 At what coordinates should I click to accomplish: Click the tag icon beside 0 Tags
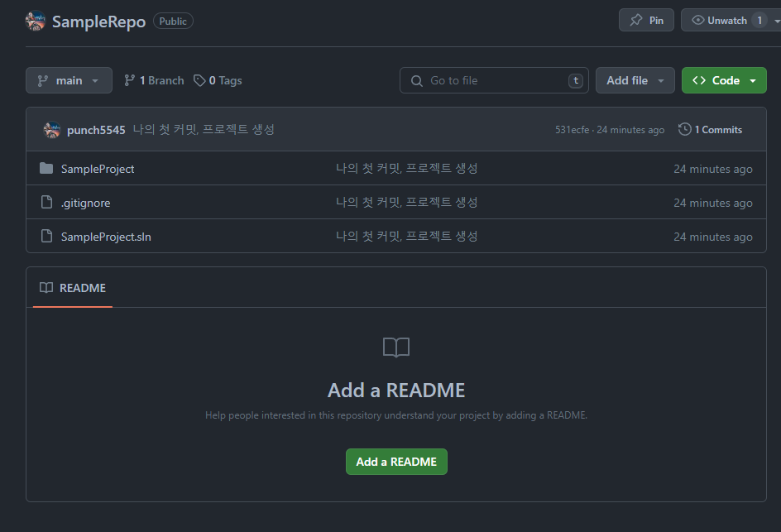tap(199, 80)
